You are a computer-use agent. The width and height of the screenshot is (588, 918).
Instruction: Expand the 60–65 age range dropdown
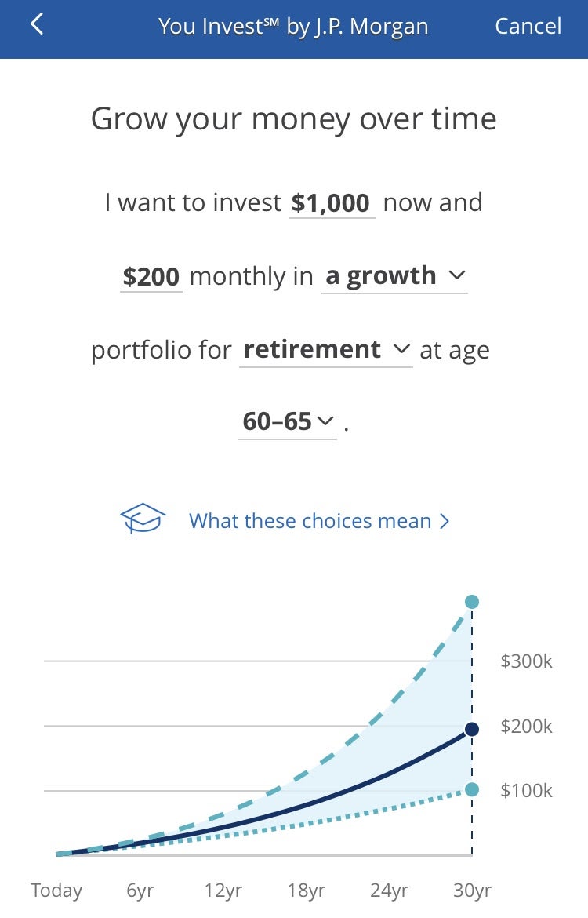(287, 421)
